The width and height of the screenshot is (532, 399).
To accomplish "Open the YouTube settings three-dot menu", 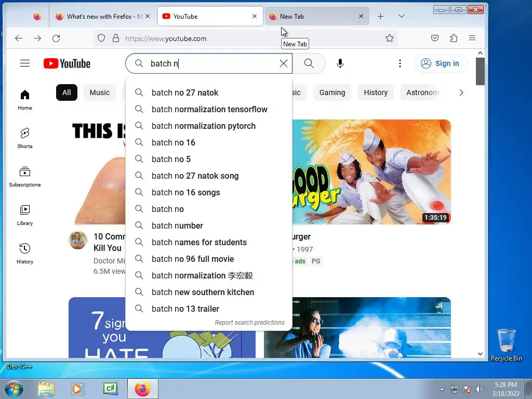I will tap(400, 63).
